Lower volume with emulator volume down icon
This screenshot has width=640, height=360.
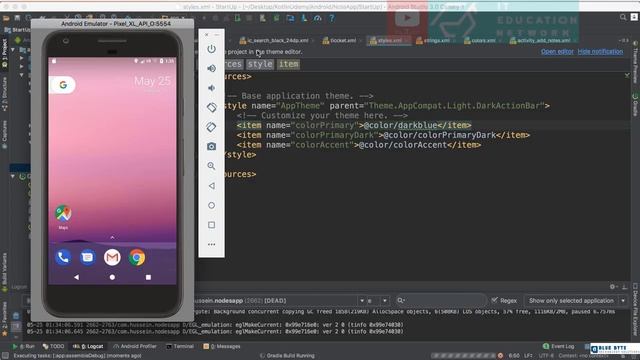tap(211, 88)
